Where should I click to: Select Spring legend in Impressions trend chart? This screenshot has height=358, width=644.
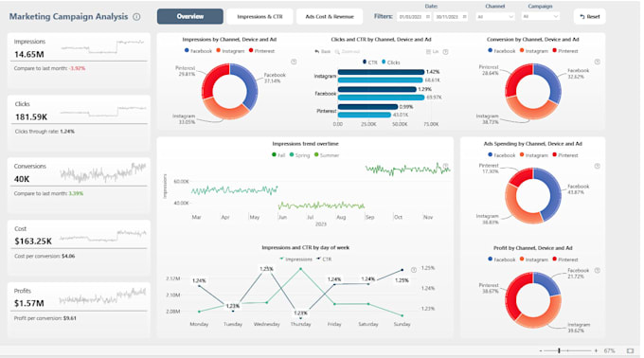tap(300, 155)
